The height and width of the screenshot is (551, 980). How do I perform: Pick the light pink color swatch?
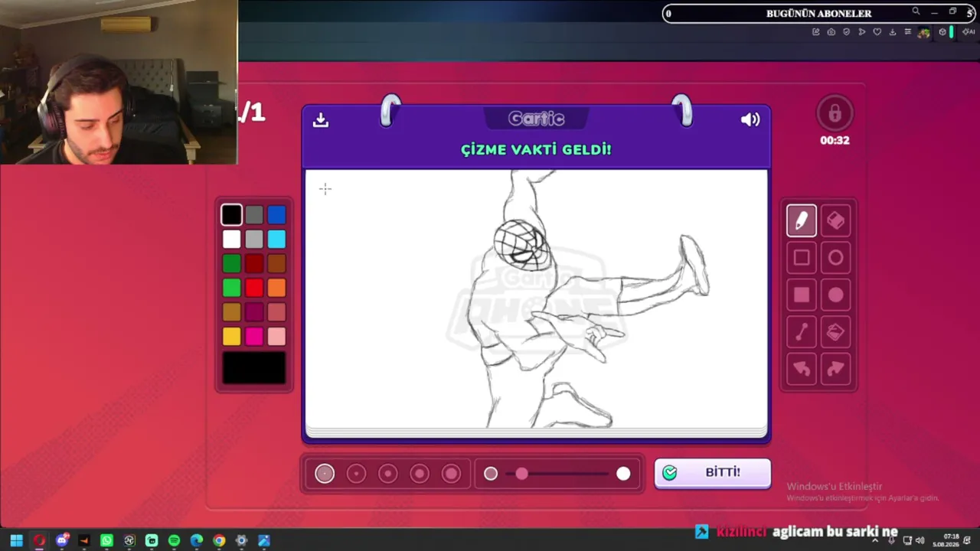pos(276,337)
